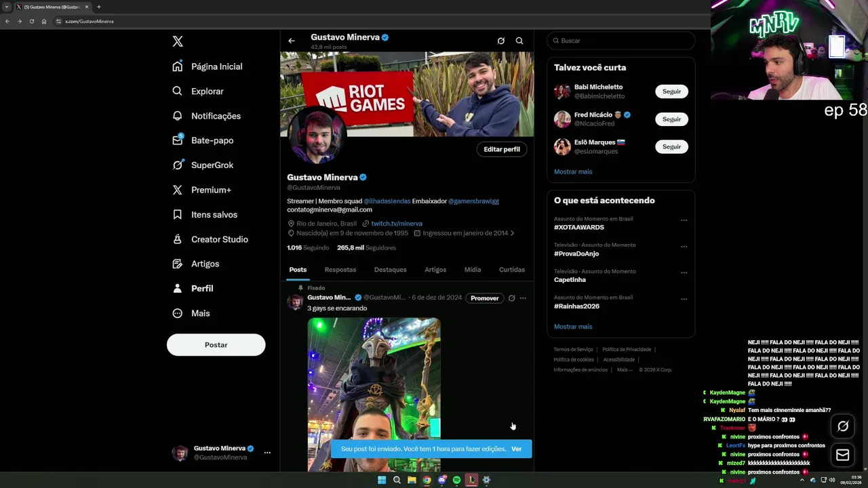
Task: Open profile avatar picture
Action: coord(317,134)
